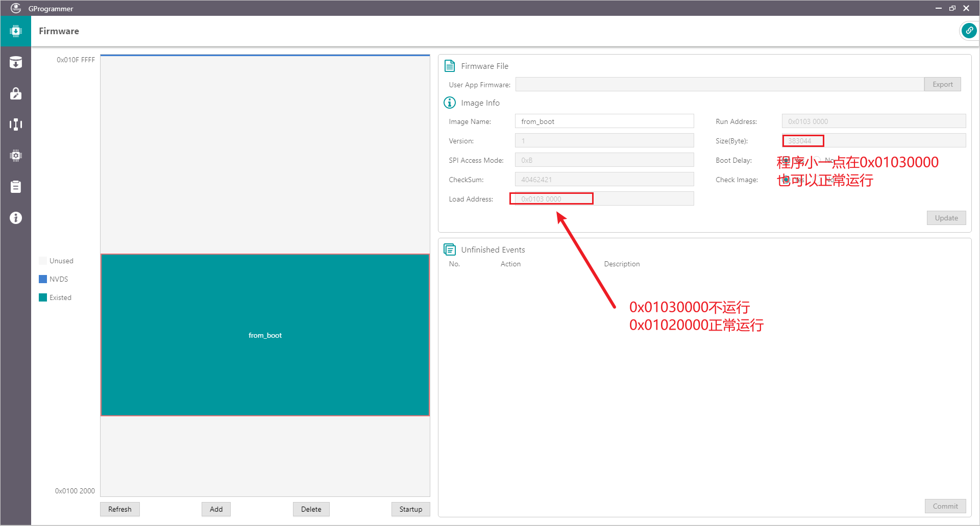Open the clipboard log sidebar icon
Screen dimensions: 980x526
pyautogui.click(x=16, y=187)
